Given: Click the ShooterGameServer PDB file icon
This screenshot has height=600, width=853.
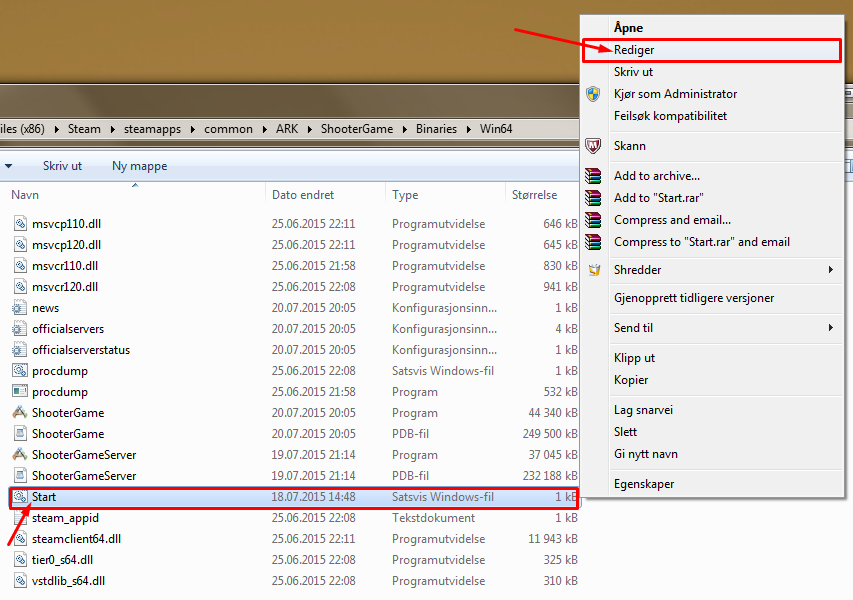Looking at the screenshot, I should click(20, 475).
